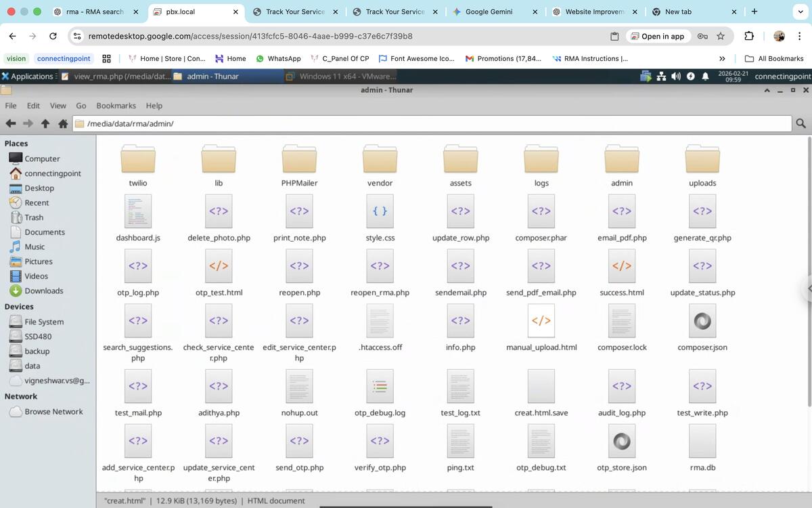Image resolution: width=812 pixels, height=508 pixels.
Task: Switch to the Google Gemini browser tab
Action: click(489, 12)
